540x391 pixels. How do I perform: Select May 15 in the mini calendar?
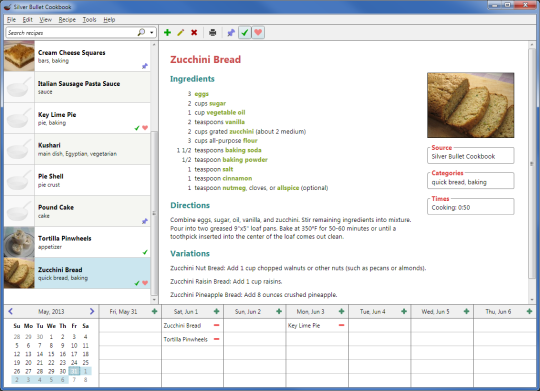point(51,354)
